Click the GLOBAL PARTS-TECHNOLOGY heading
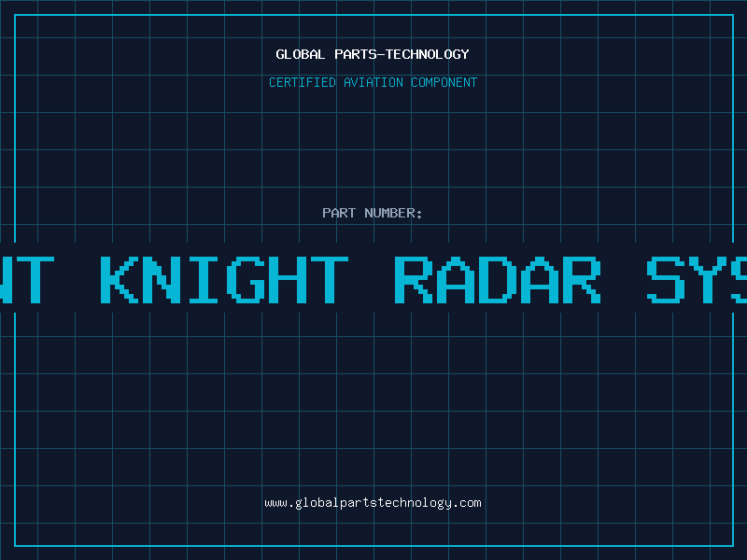Viewport: 747px width, 560px height. click(x=373, y=54)
